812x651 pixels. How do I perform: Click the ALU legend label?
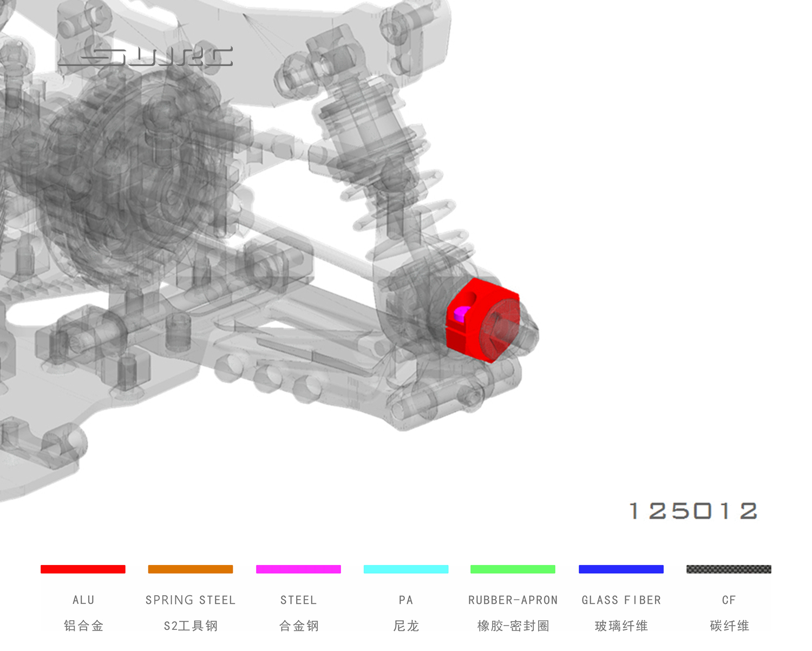[x=83, y=600]
